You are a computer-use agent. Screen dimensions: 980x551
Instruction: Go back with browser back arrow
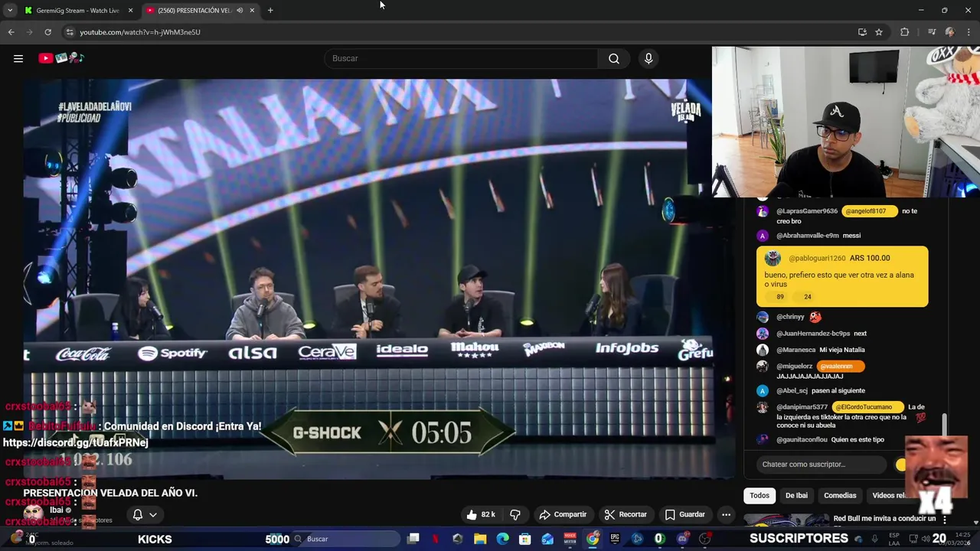pyautogui.click(x=11, y=32)
